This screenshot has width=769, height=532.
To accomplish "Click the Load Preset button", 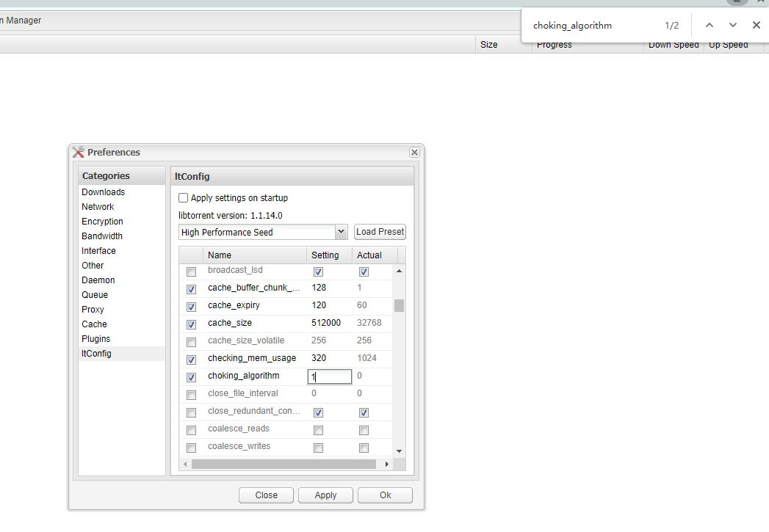I will [380, 232].
